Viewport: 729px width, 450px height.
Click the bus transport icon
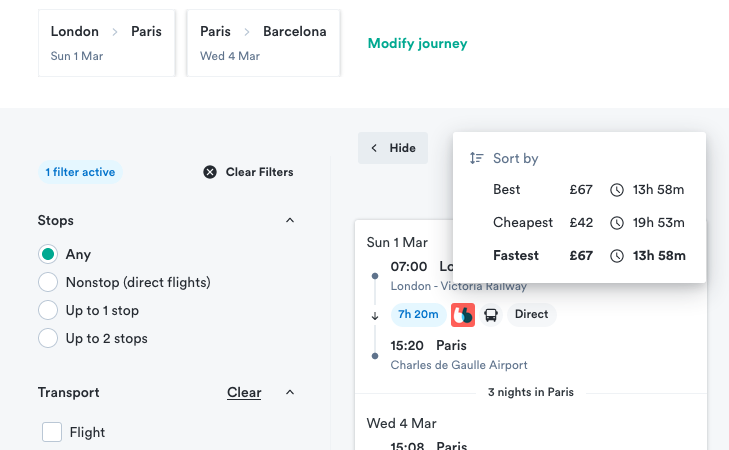pos(491,314)
